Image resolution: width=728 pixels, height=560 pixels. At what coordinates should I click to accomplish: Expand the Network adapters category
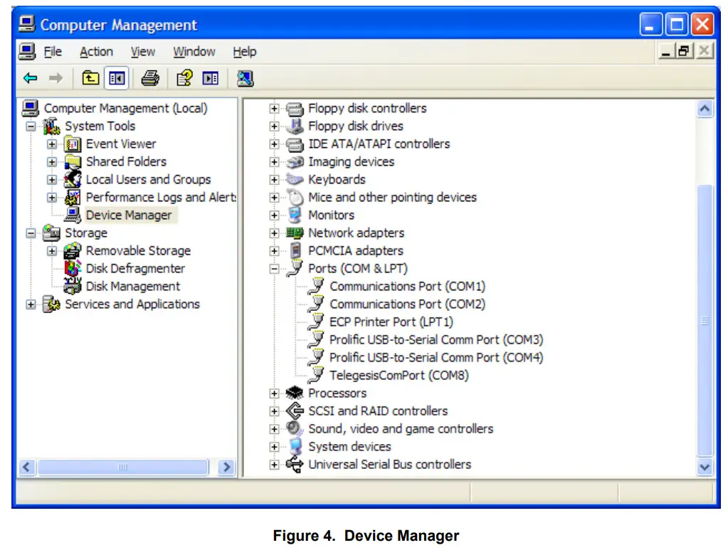click(x=275, y=233)
